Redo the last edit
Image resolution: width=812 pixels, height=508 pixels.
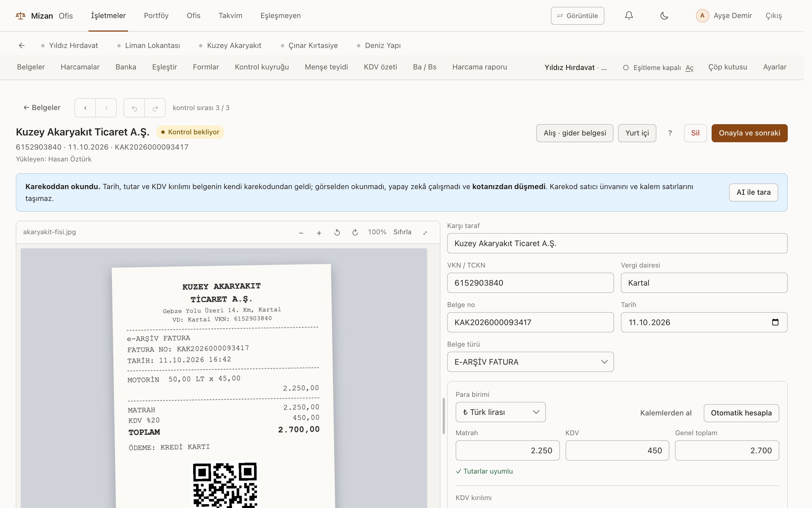pyautogui.click(x=155, y=108)
